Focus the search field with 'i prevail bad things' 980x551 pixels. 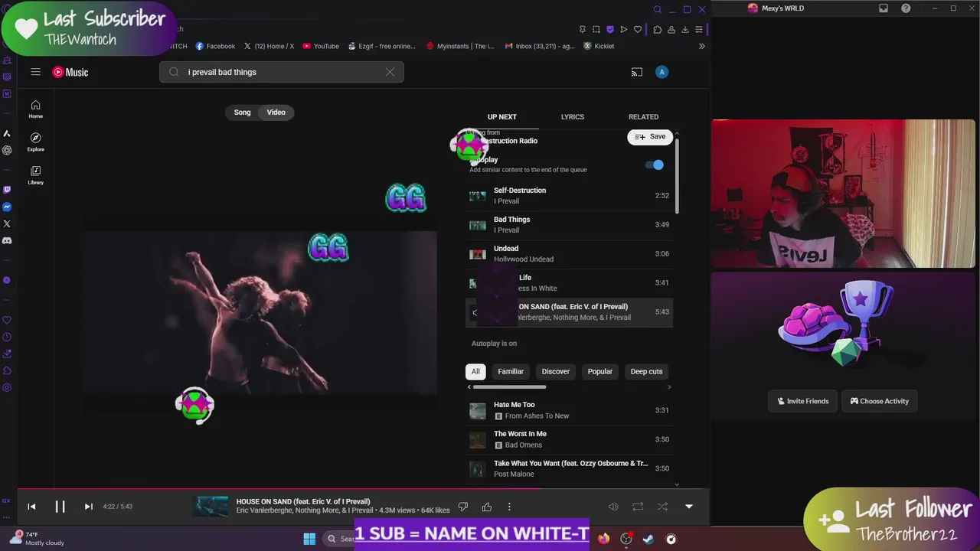[282, 72]
